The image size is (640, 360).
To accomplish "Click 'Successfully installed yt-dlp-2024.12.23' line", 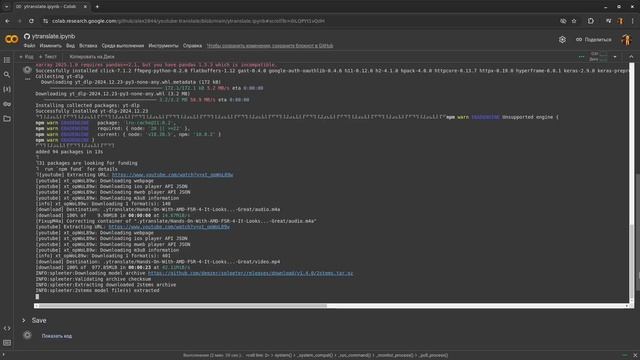I will coord(92,111).
